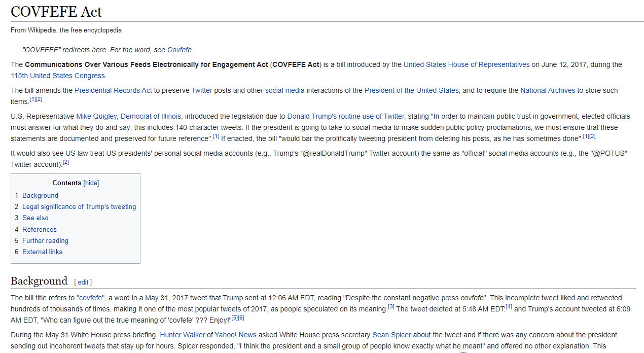Jump to Background in the contents list

[40, 195]
